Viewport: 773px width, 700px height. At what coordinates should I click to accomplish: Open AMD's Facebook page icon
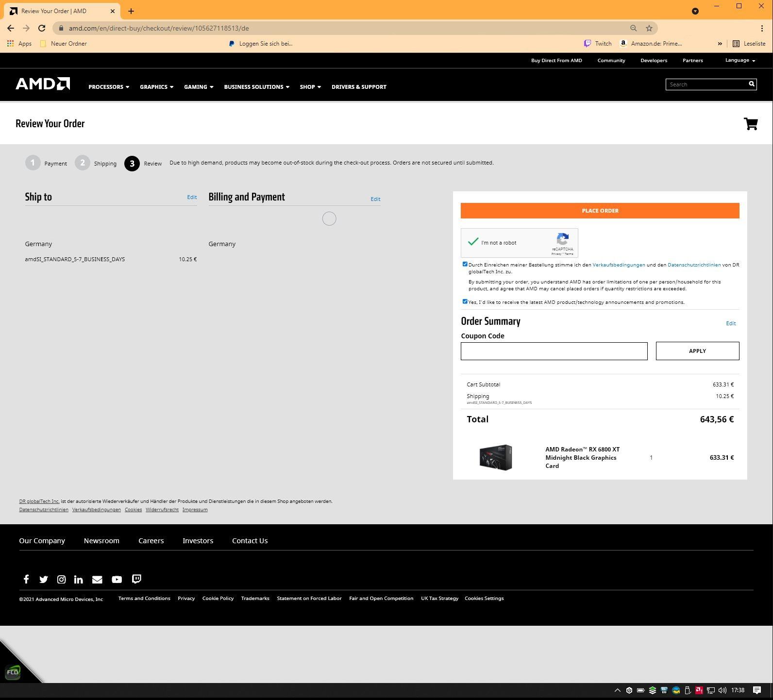point(26,579)
